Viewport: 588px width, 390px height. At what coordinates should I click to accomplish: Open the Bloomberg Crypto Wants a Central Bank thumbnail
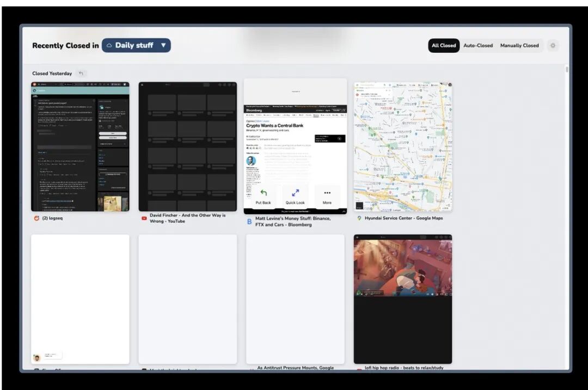[295, 146]
